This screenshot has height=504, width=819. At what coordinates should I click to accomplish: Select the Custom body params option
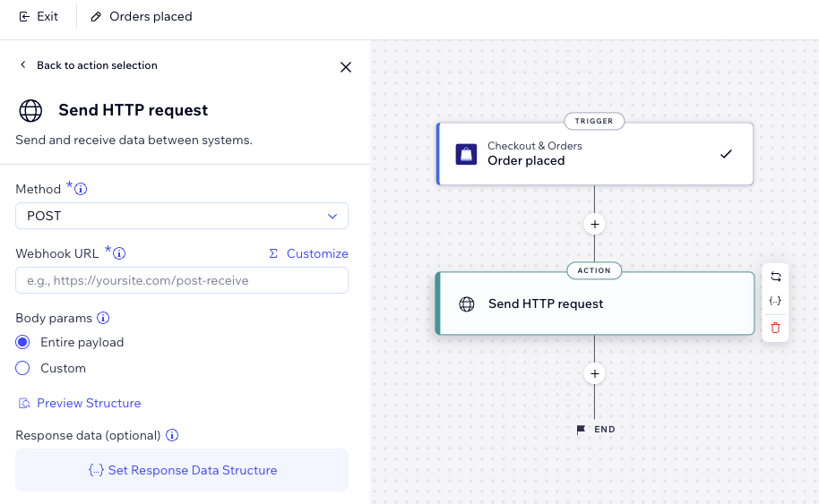[x=22, y=368]
